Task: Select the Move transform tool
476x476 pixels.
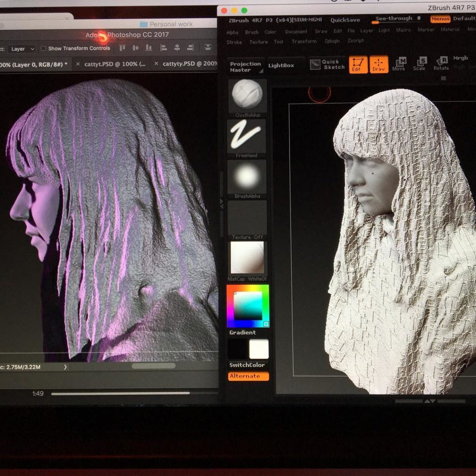Action: click(399, 64)
